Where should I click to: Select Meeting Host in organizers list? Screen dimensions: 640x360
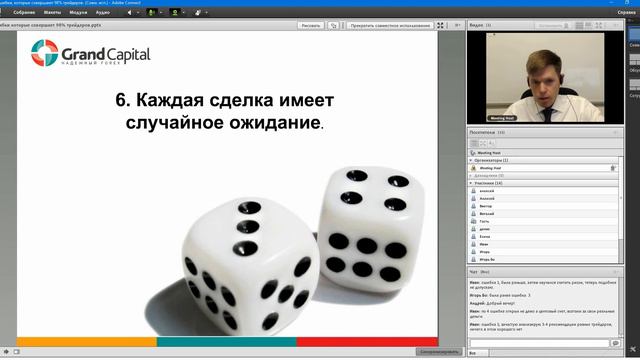(543, 168)
